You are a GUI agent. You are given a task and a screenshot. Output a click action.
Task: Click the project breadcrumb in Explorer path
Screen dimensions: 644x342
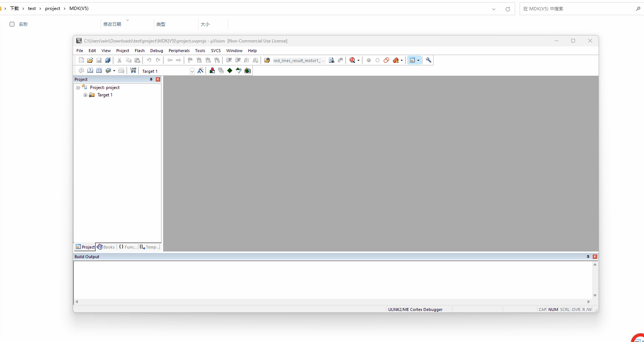[53, 8]
